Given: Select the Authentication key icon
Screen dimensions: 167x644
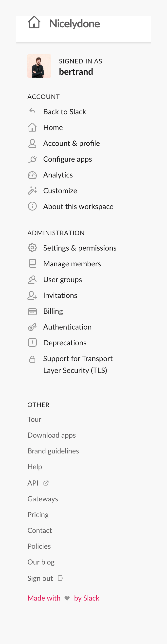Looking at the screenshot, I should [32, 327].
